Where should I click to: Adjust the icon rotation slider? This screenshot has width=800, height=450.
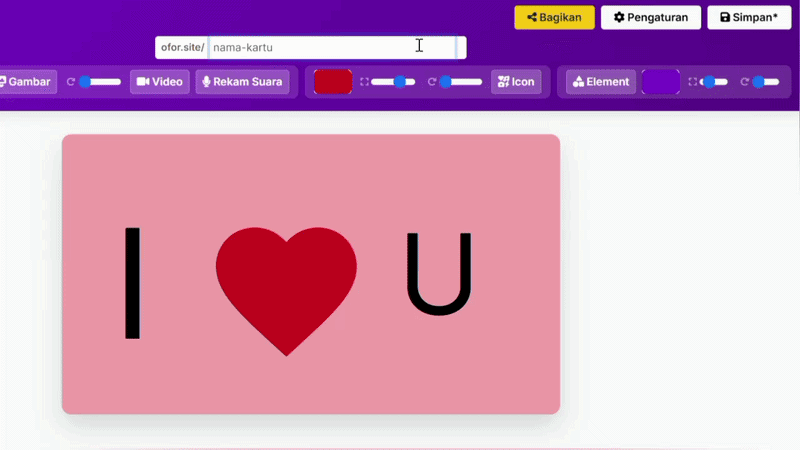[461, 82]
